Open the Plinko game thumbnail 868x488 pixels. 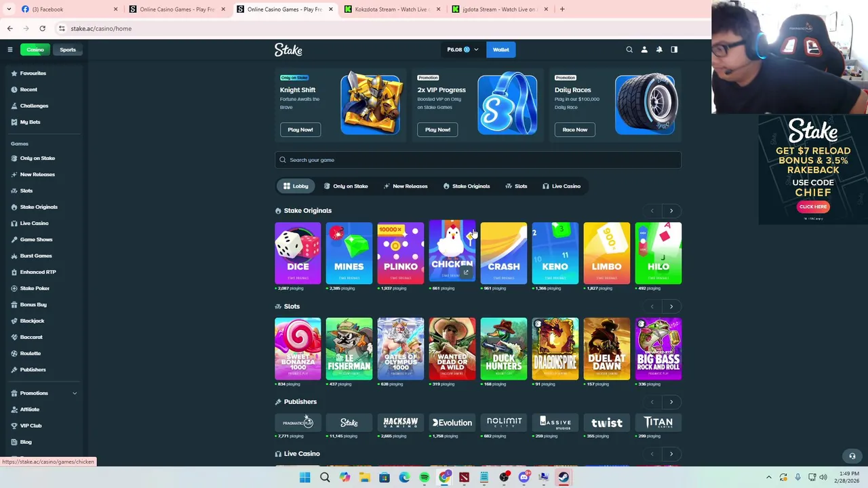[401, 253]
